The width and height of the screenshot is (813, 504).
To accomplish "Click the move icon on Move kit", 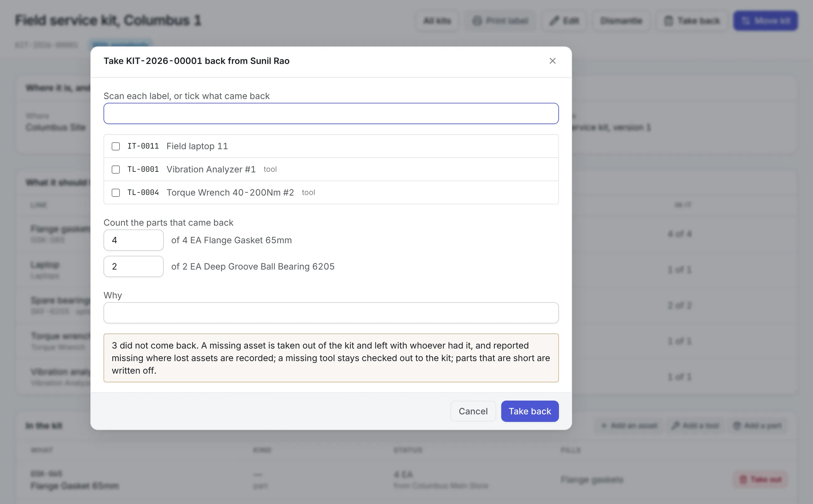I will (746, 21).
